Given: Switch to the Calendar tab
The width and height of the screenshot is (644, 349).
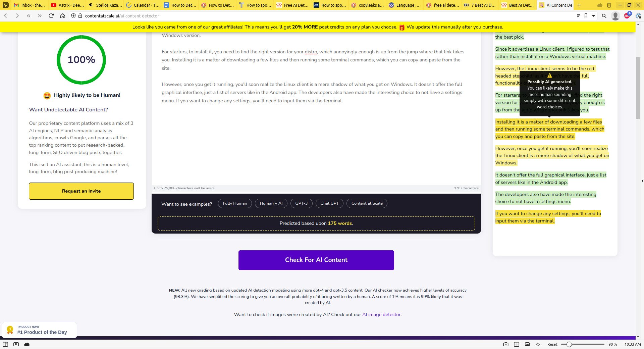Looking at the screenshot, I should pyautogui.click(x=142, y=5).
